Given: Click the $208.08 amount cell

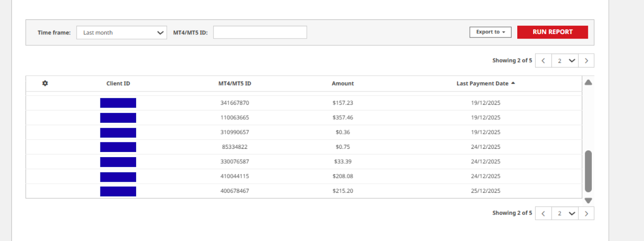Looking at the screenshot, I should tap(343, 176).
